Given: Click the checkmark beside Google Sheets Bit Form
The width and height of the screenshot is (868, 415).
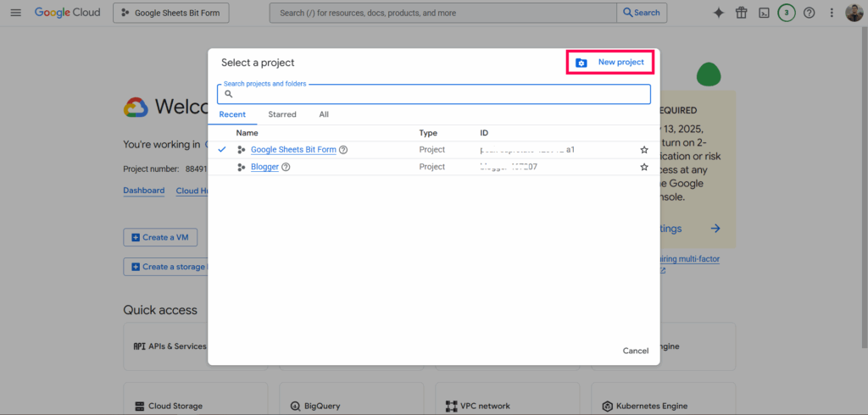Looking at the screenshot, I should point(222,149).
